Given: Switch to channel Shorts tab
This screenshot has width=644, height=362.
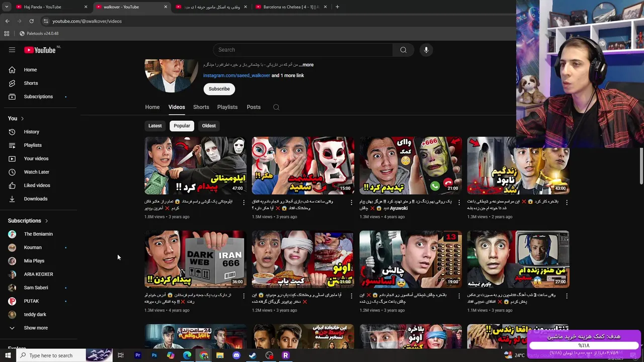Looking at the screenshot, I should pyautogui.click(x=201, y=107).
